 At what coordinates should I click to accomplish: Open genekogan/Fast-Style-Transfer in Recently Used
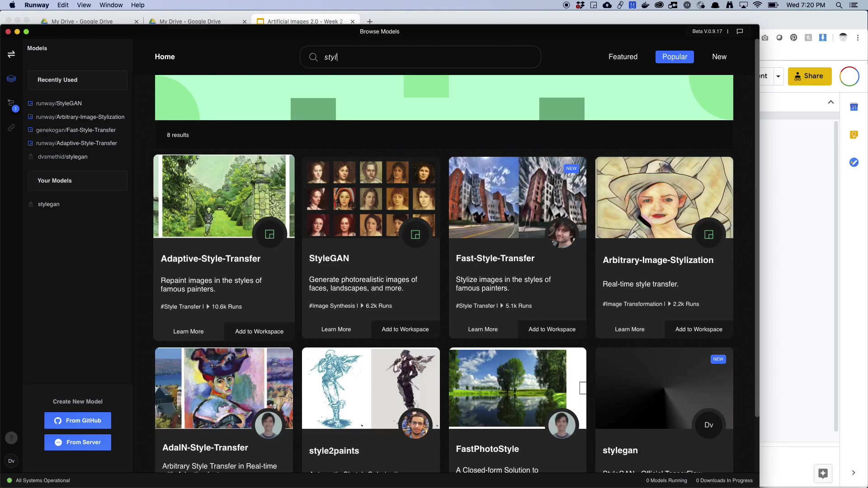[76, 130]
